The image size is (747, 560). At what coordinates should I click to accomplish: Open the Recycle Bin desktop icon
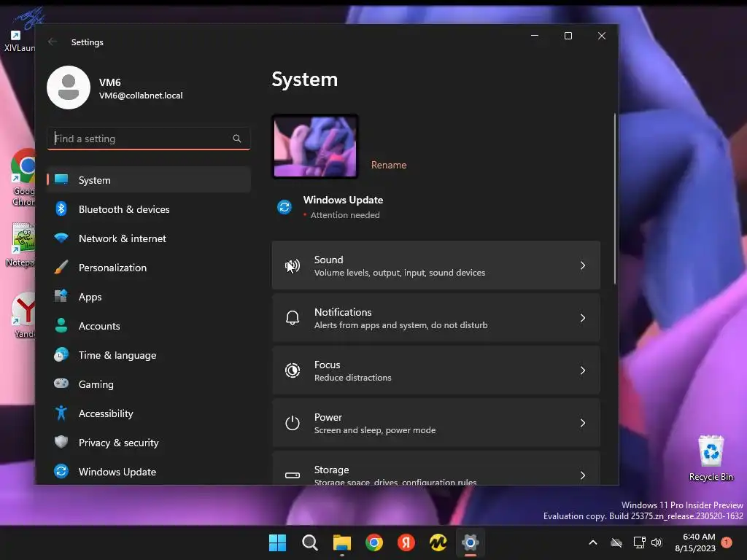click(x=711, y=458)
